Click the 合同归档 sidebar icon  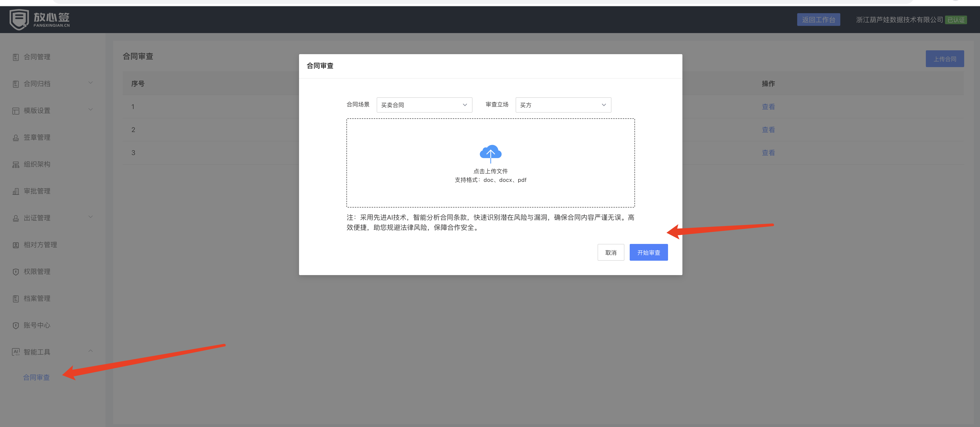coord(16,84)
